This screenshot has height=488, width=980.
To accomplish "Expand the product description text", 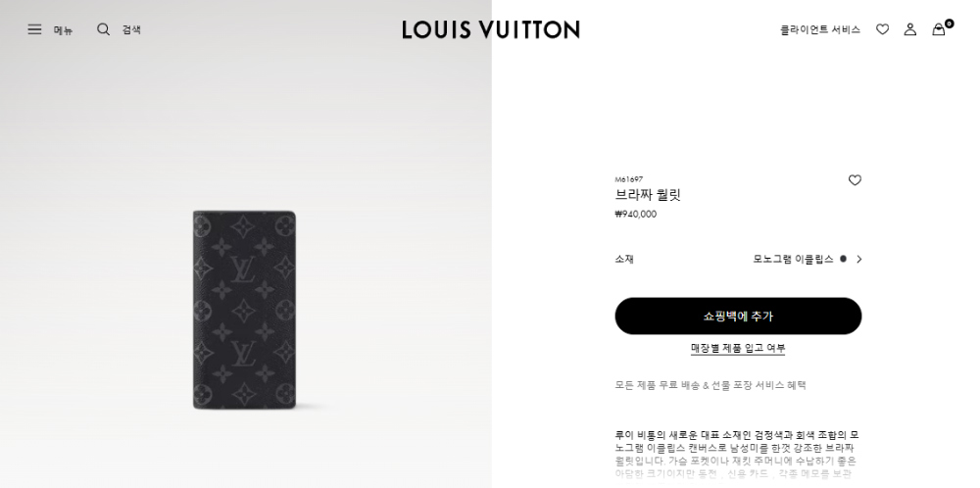I will 738,455.
